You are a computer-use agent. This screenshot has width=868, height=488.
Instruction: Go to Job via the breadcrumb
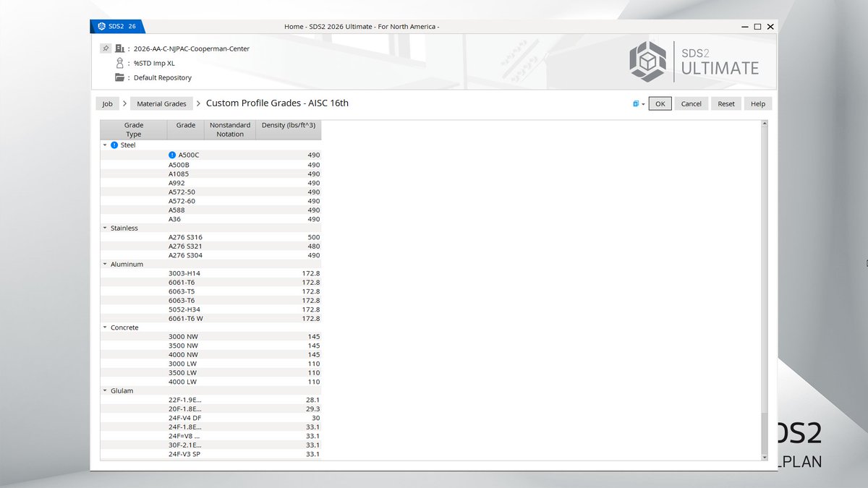tap(107, 103)
